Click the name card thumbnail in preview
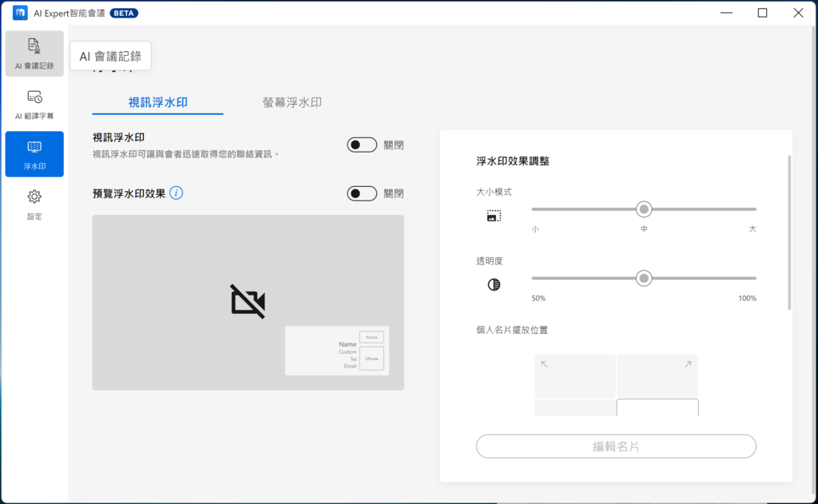 click(337, 351)
